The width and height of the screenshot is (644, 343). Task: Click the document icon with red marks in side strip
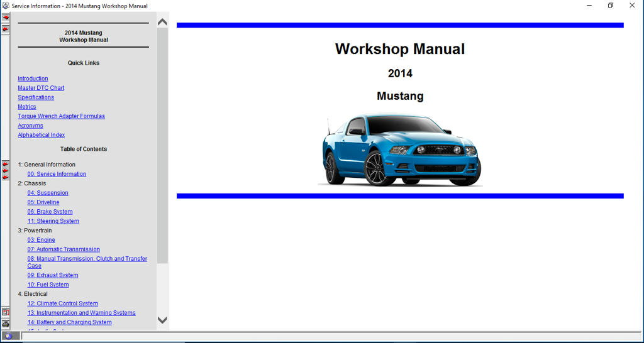pyautogui.click(x=5, y=313)
